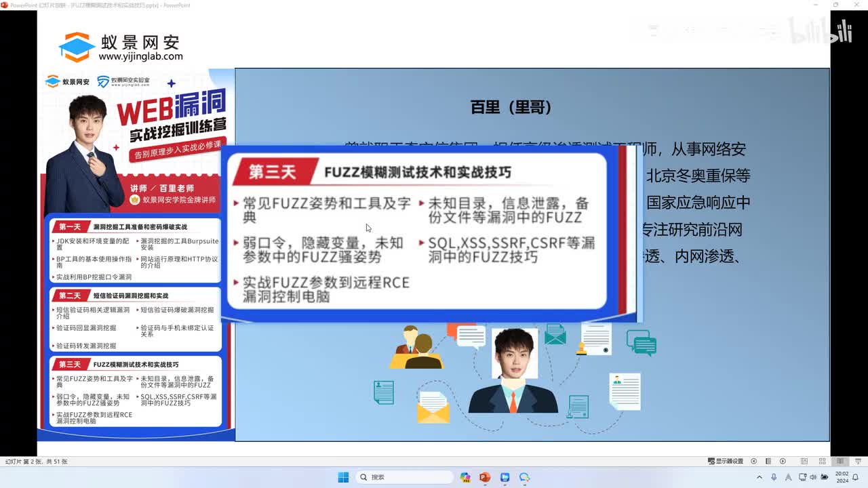Click the 第二天 label on poster
Image resolution: width=868 pixels, height=488 pixels.
click(x=69, y=296)
